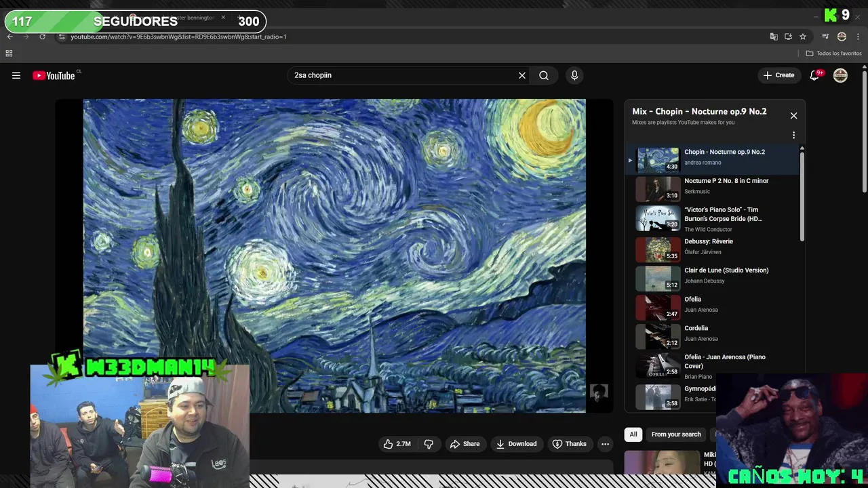Bookmark this page with the star icon

(803, 37)
